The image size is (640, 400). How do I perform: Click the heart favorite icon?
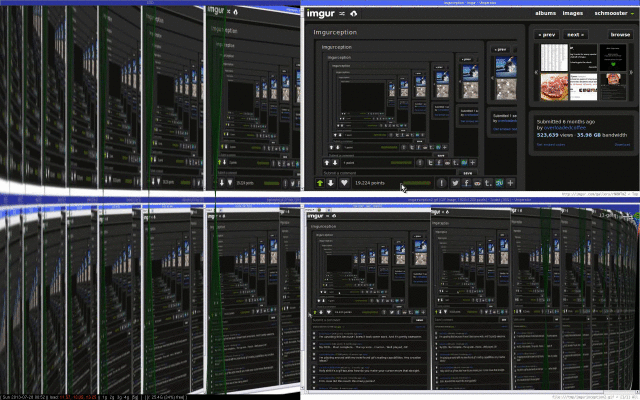(344, 183)
